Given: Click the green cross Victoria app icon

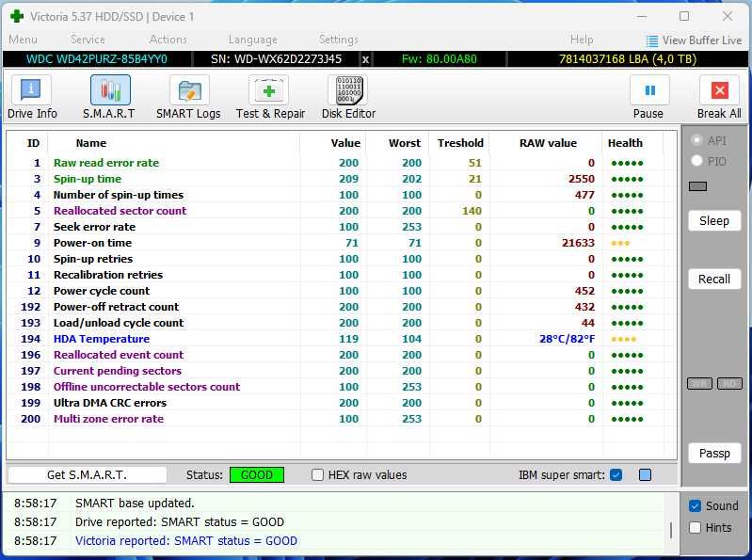Looking at the screenshot, I should [x=17, y=16].
